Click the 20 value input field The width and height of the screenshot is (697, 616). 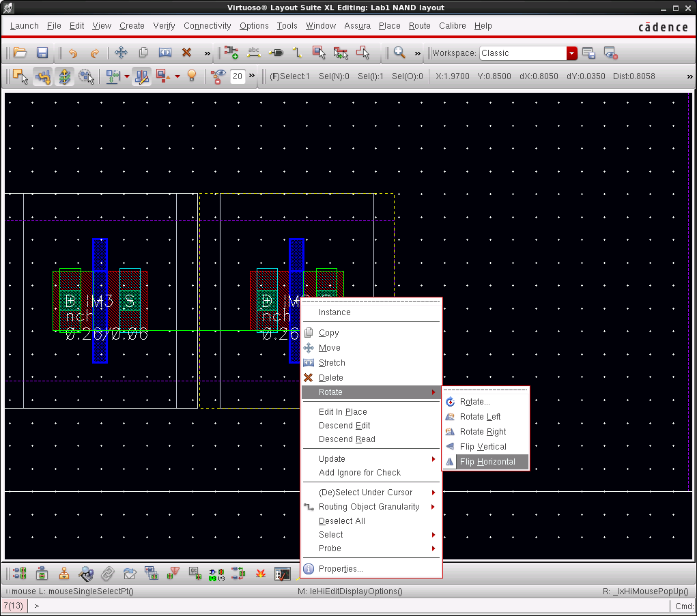[x=238, y=76]
